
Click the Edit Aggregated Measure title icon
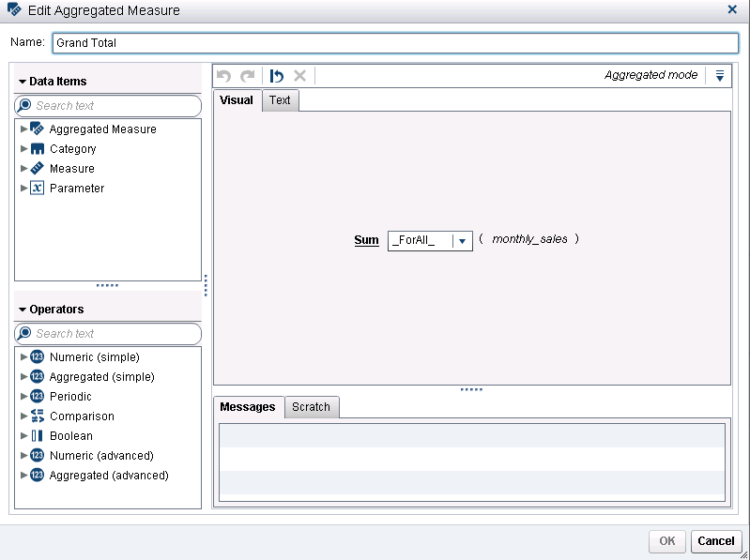(14, 9)
